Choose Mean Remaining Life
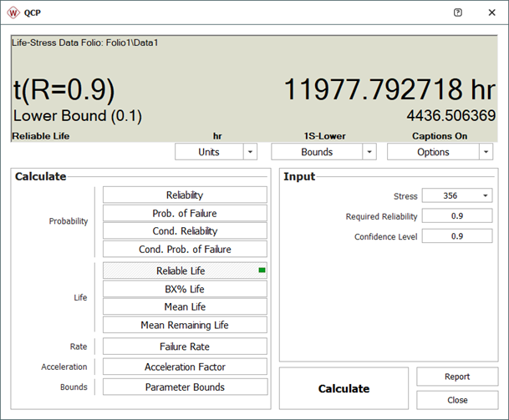This screenshot has height=420, width=509. [185, 325]
